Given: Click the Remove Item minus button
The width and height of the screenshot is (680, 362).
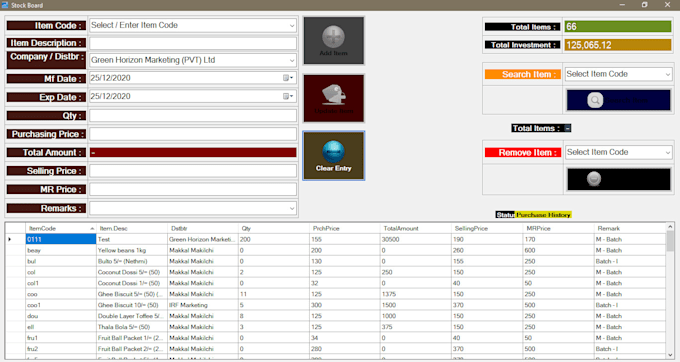Looking at the screenshot, I should pos(618,179).
